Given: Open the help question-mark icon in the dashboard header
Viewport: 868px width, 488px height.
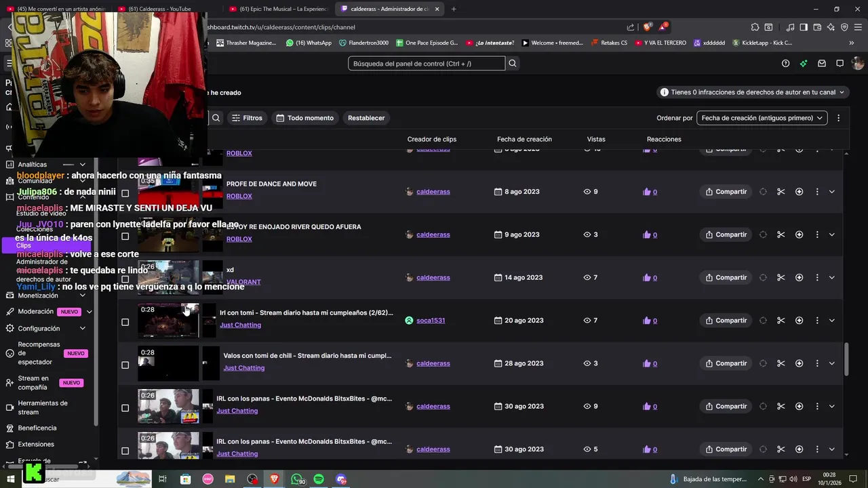Looking at the screenshot, I should click(785, 63).
